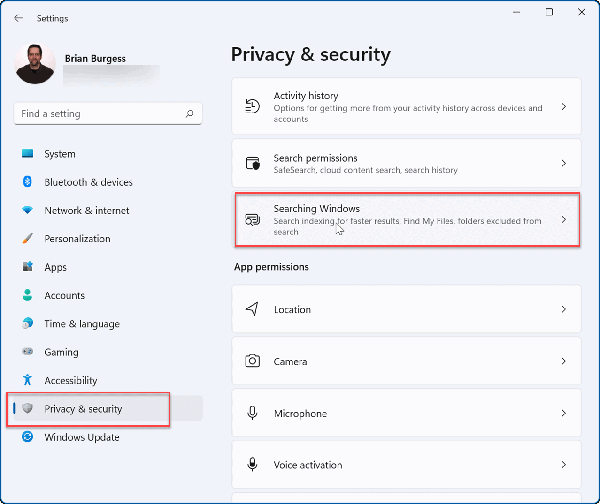Viewport: 600px width, 504px height.
Task: Open Microphone permissions via its chevron
Action: 564,413
